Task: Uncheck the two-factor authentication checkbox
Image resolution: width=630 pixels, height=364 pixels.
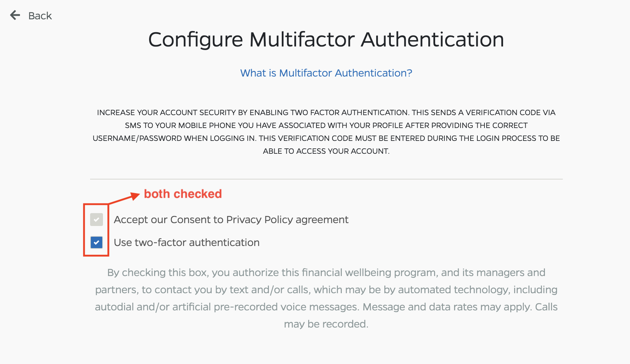Action: point(97,242)
